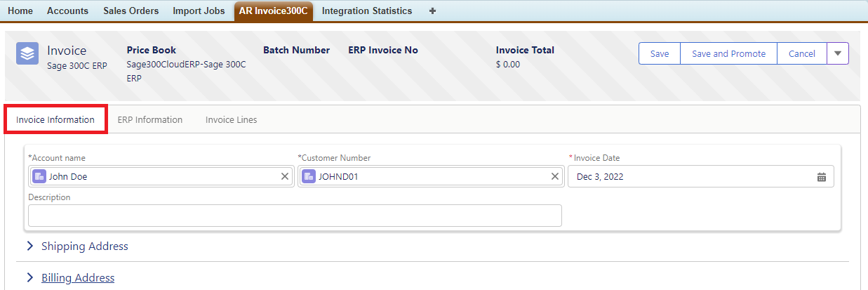Open the Import Jobs tab
The image size is (868, 290).
pyautogui.click(x=199, y=11)
